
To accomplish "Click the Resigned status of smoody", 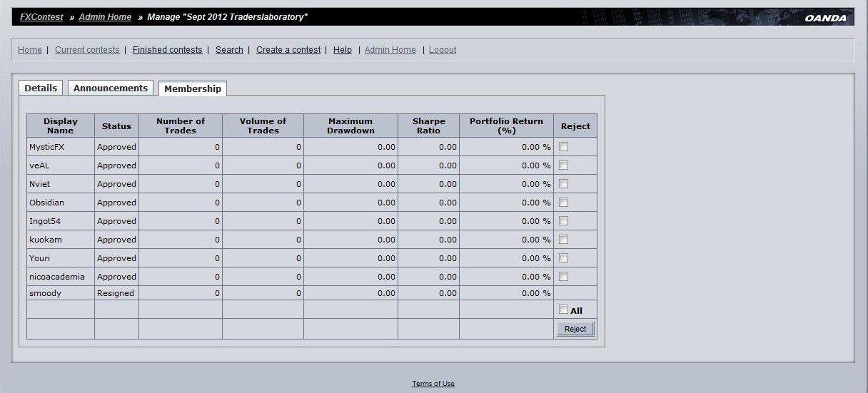I will [x=116, y=293].
